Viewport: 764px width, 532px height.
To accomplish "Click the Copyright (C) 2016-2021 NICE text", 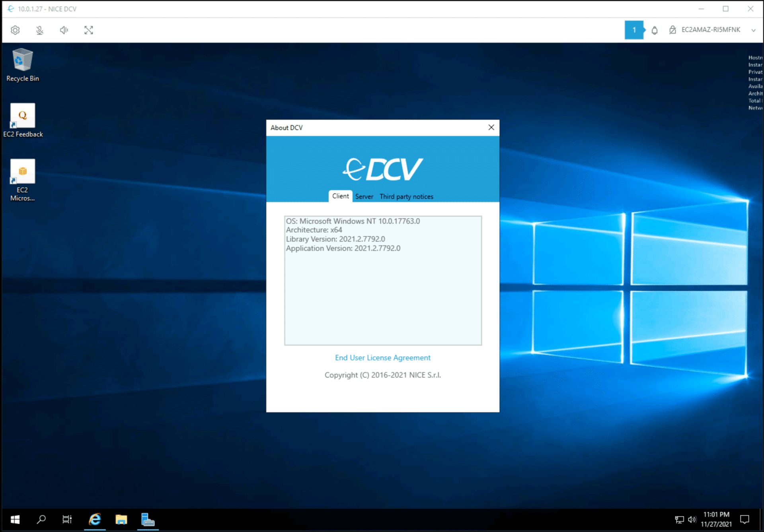I will pos(382,375).
